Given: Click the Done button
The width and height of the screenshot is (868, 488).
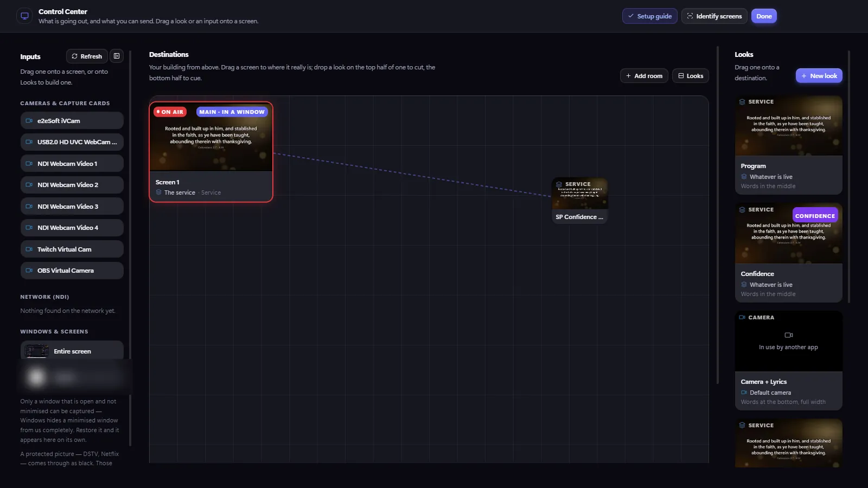Looking at the screenshot, I should (x=764, y=16).
